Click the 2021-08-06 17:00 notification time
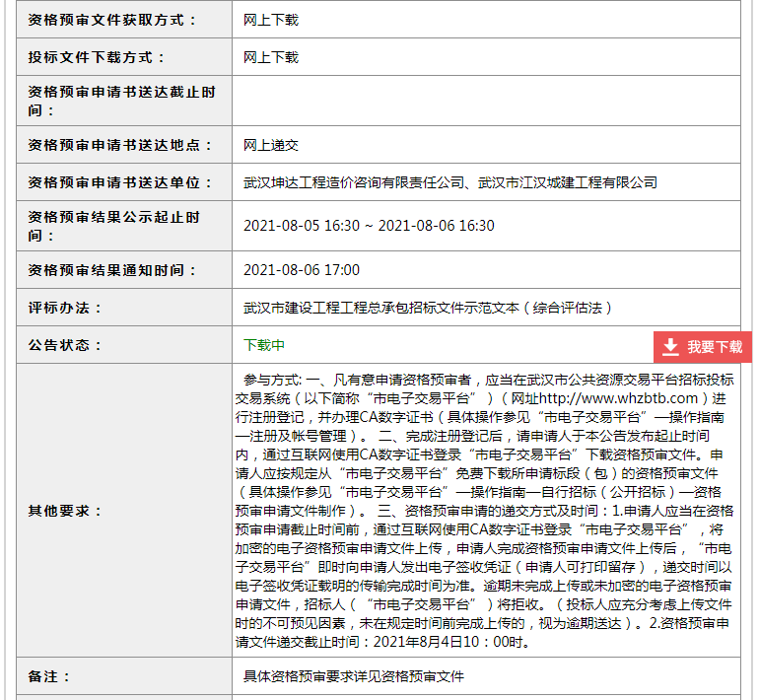 coord(302,270)
